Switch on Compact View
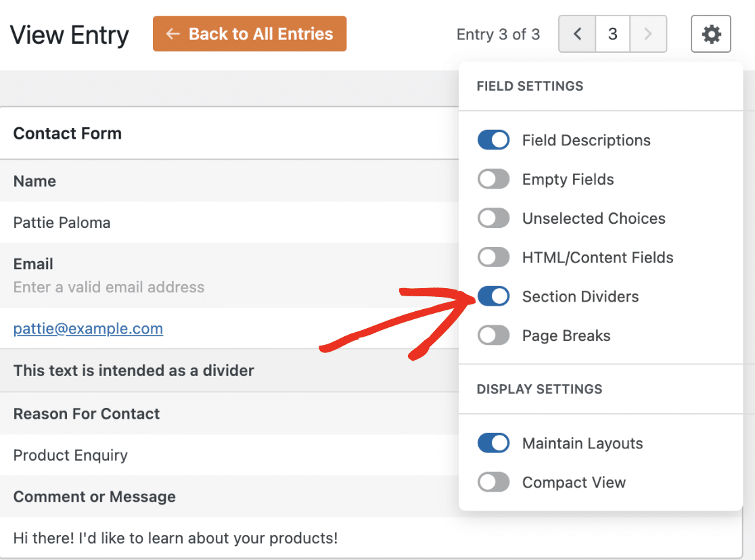 click(494, 482)
